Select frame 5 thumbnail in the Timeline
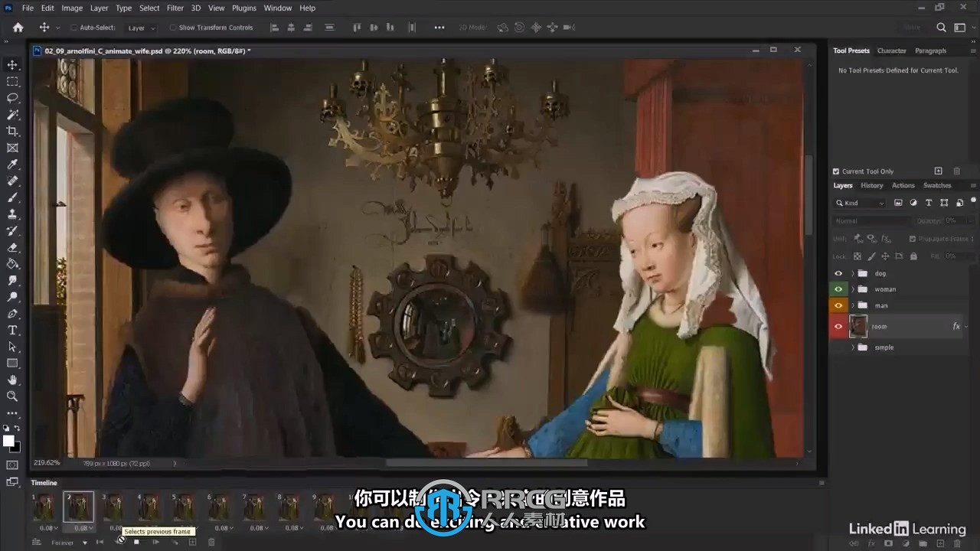 (184, 507)
